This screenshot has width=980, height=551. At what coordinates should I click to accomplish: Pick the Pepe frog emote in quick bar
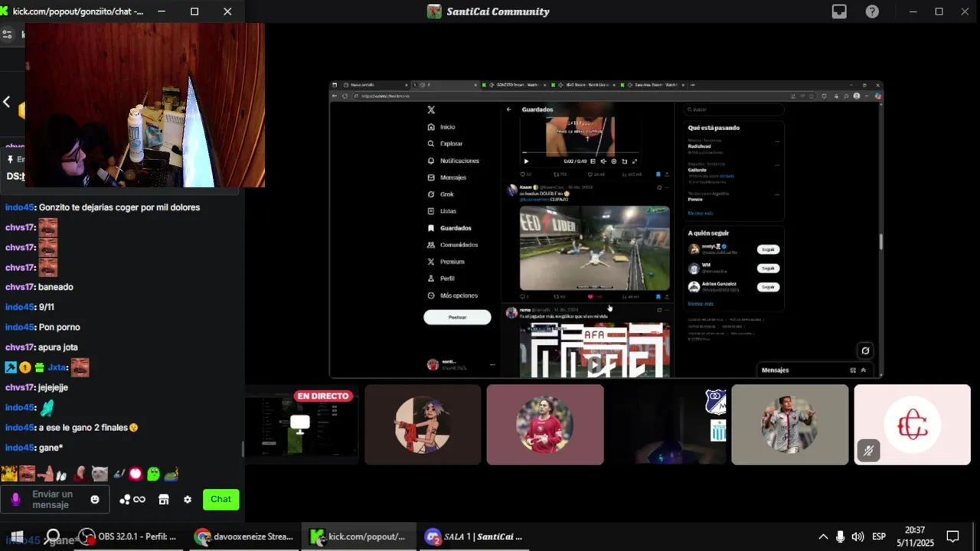tap(171, 474)
